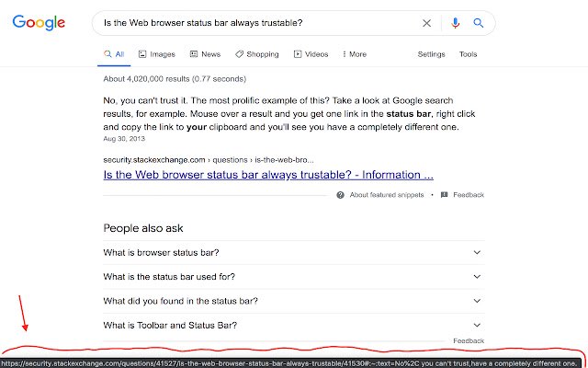The height and width of the screenshot is (368, 588).
Task: Open the Images tab
Action: [x=157, y=54]
